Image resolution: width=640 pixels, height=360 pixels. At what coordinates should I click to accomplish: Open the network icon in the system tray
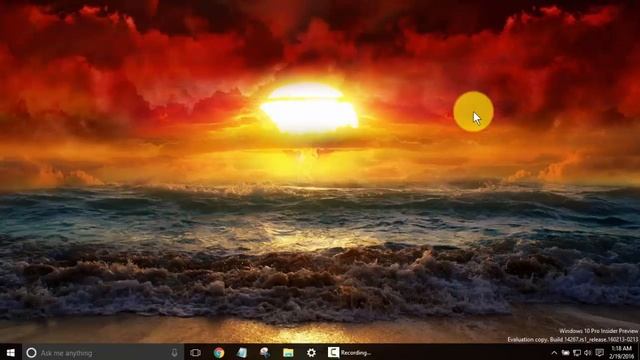577,353
